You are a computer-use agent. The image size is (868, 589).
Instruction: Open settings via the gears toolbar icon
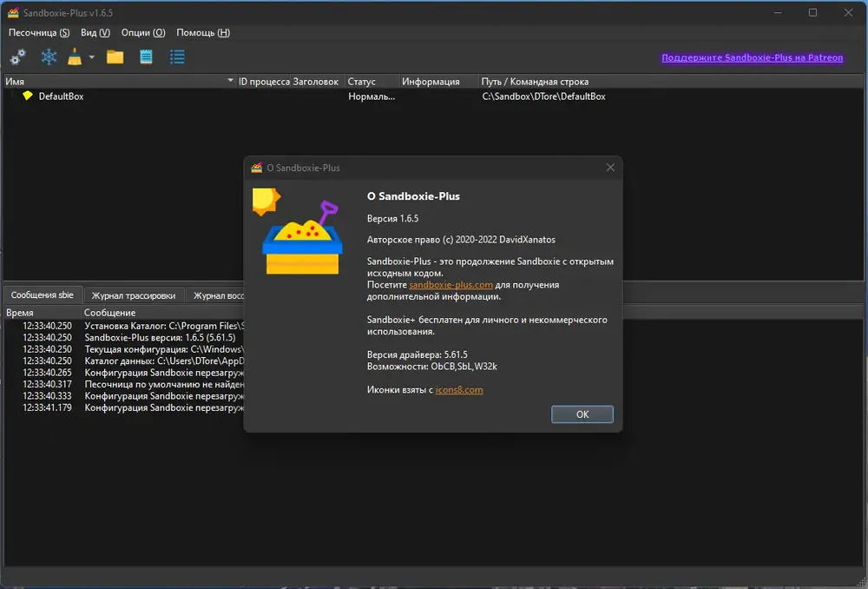[x=17, y=56]
